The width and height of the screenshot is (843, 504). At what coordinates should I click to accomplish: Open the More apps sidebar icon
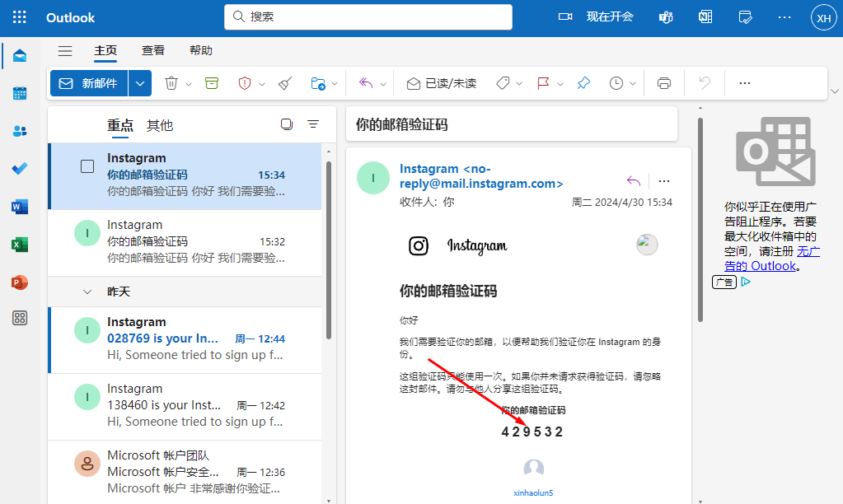[20, 318]
